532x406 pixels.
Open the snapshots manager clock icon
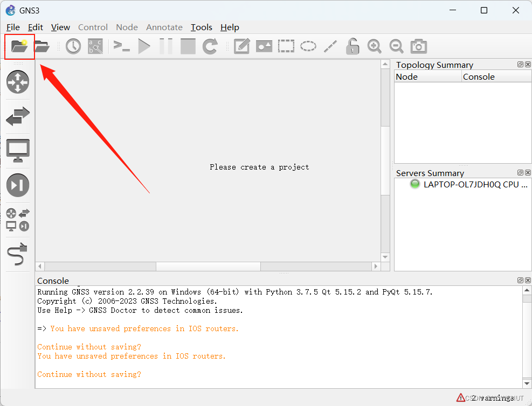click(73, 46)
